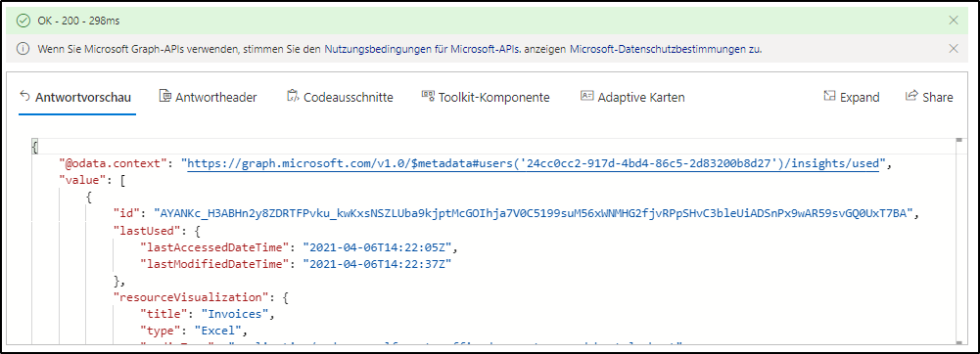The height and width of the screenshot is (354, 980).
Task: Dismiss the green OK 200 status banner
Action: click(x=954, y=20)
